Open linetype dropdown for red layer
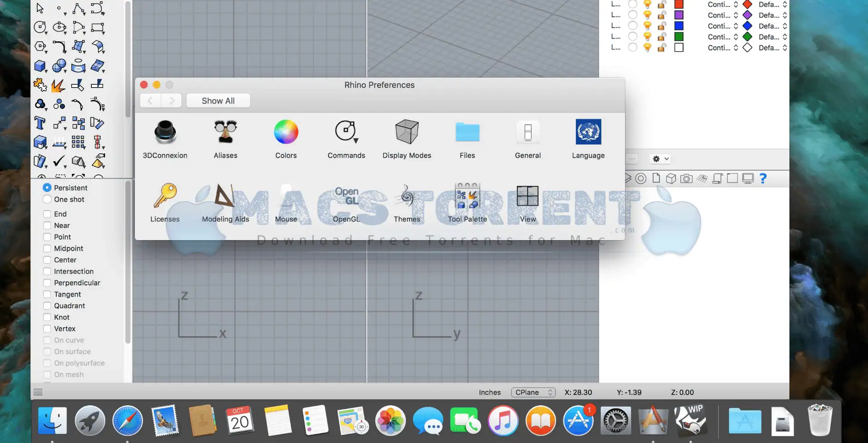 coord(723,4)
